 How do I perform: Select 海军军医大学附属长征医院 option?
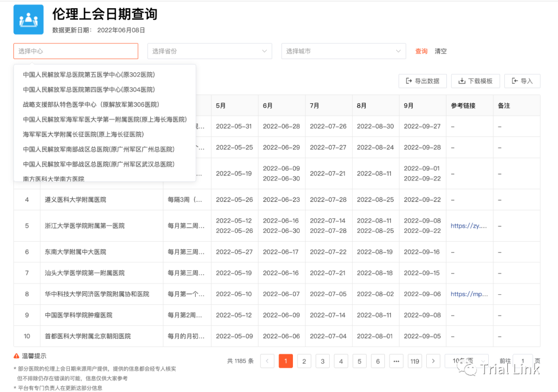[x=104, y=134]
